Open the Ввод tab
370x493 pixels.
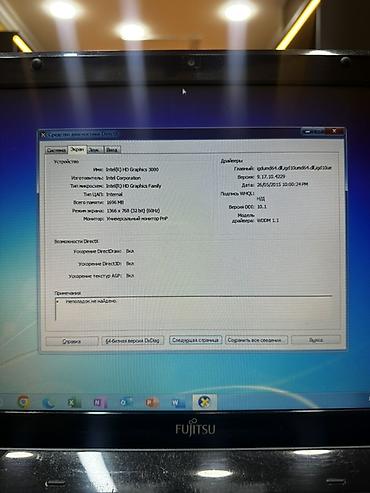[112, 150]
